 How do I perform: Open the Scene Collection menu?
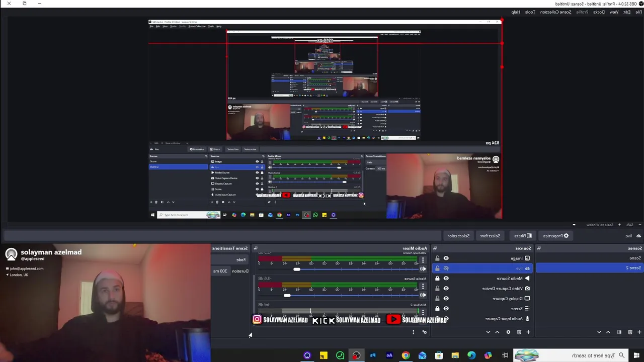[x=556, y=12]
